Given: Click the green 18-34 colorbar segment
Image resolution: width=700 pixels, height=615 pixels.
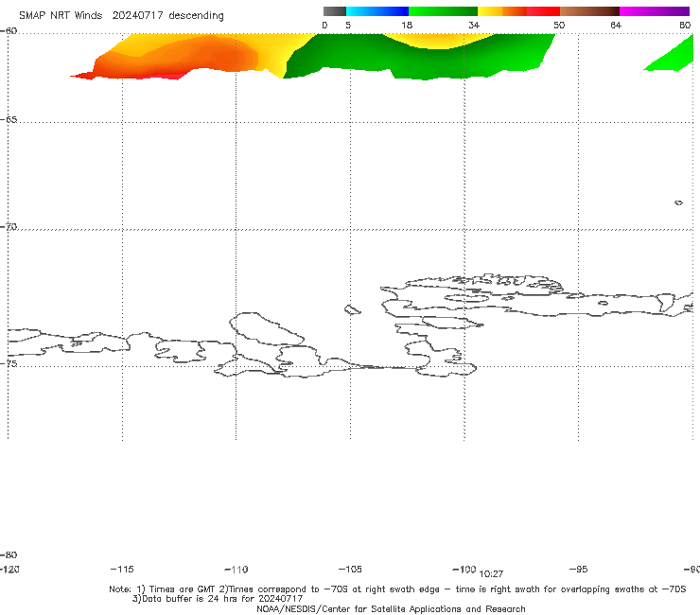Looking at the screenshot, I should point(443,11).
